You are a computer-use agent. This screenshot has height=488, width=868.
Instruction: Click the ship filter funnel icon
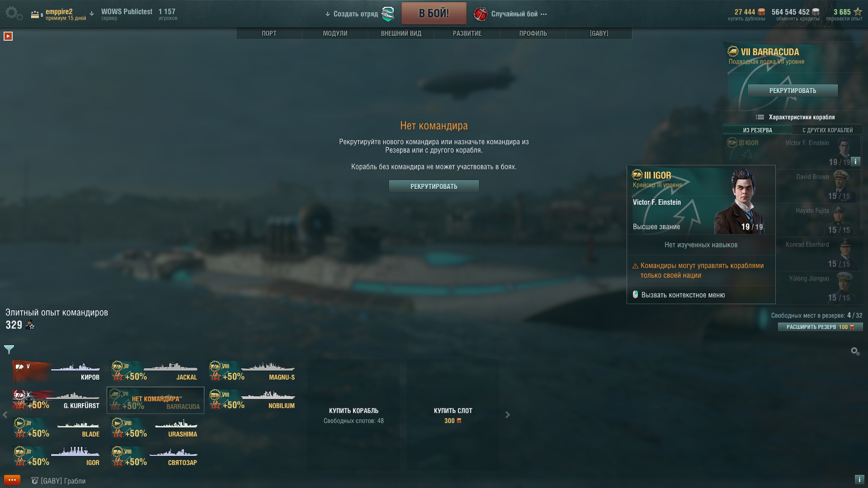(9, 349)
